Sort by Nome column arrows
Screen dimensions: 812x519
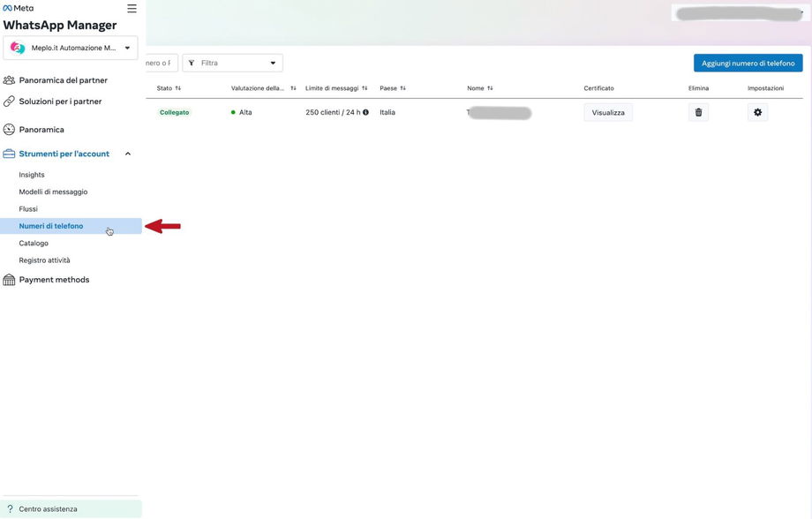[x=490, y=88]
